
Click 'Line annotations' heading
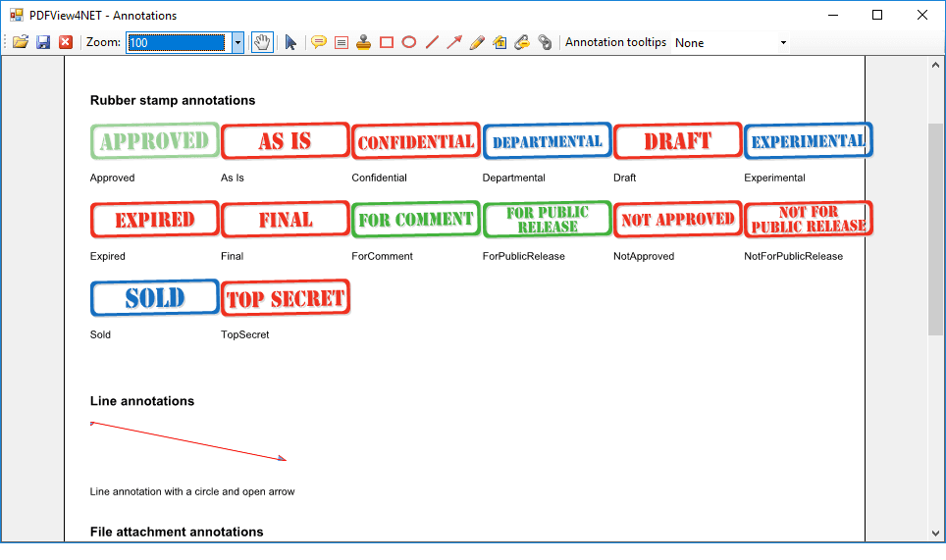pos(141,401)
